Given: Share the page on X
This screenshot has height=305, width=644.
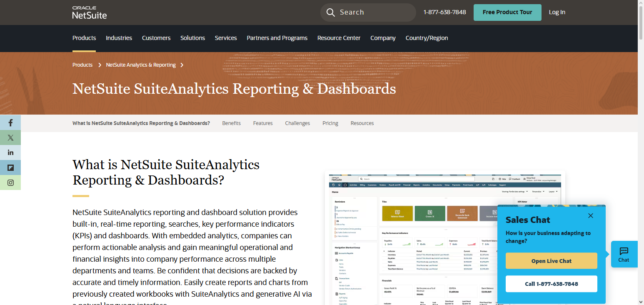Looking at the screenshot, I should click(x=10, y=137).
